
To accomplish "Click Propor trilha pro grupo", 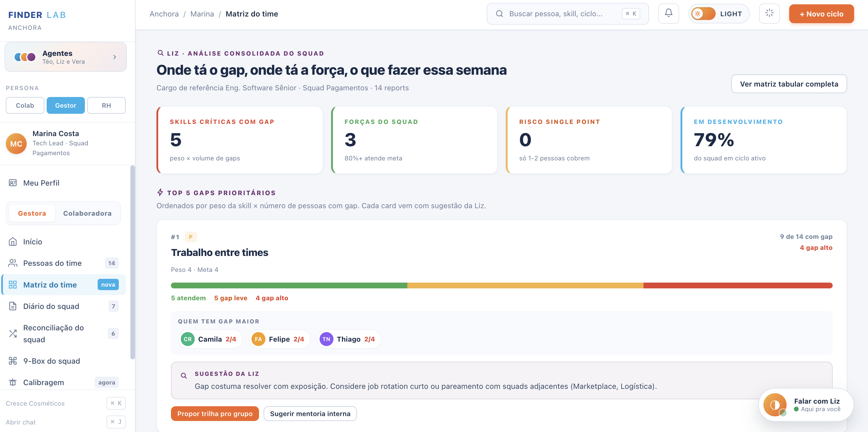I will (x=215, y=413).
